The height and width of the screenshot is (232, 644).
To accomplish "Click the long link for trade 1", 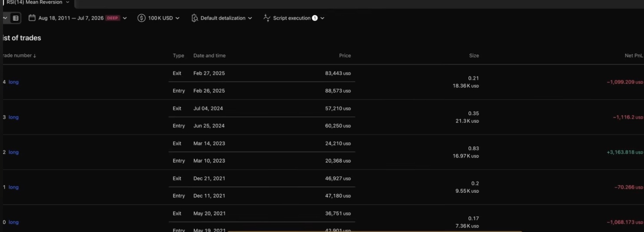I will click(13, 187).
